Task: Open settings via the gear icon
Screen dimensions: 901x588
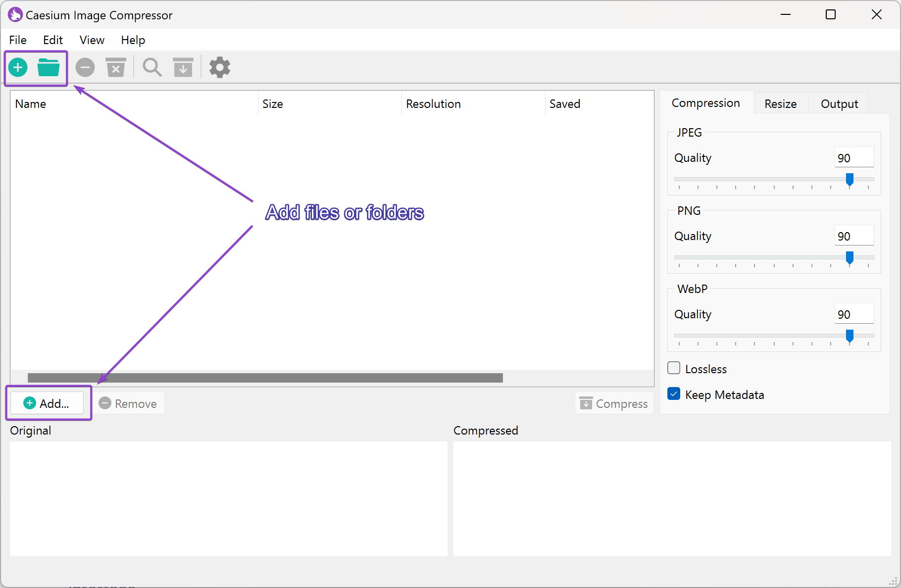Action: 220,67
